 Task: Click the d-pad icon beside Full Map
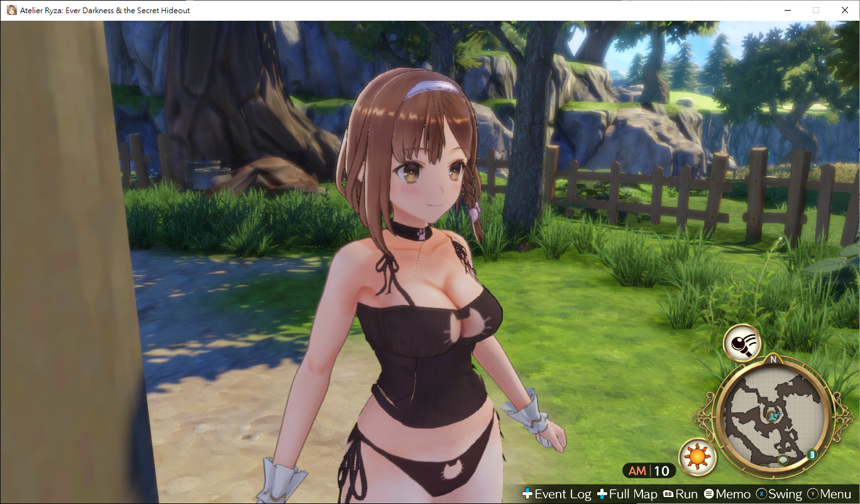pos(602,495)
